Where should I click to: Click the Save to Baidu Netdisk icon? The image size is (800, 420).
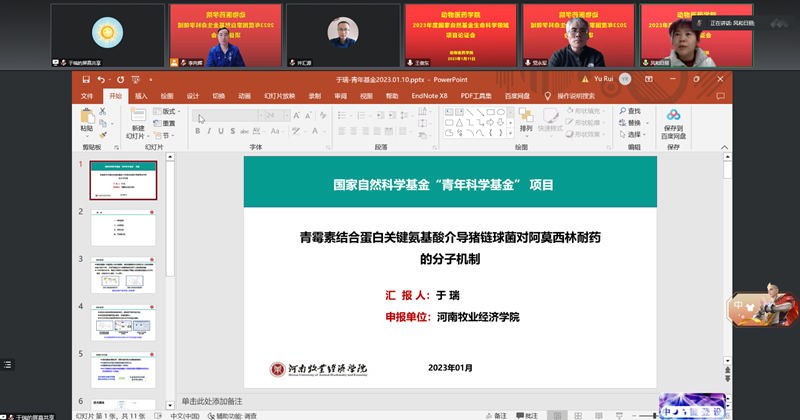673,120
